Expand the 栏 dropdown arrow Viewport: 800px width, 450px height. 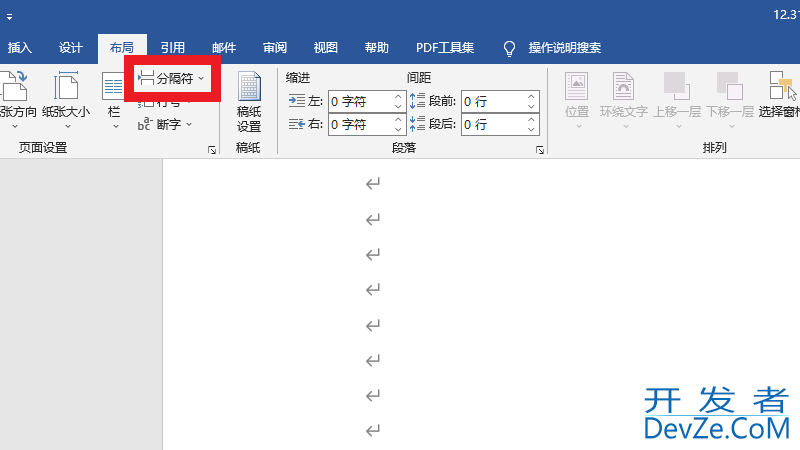click(x=116, y=126)
